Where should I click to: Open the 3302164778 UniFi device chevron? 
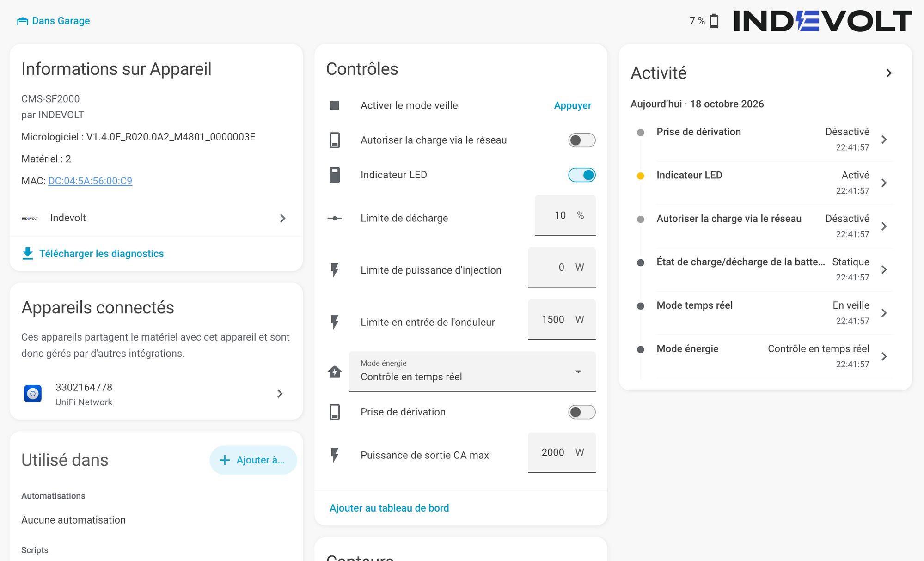280,394
